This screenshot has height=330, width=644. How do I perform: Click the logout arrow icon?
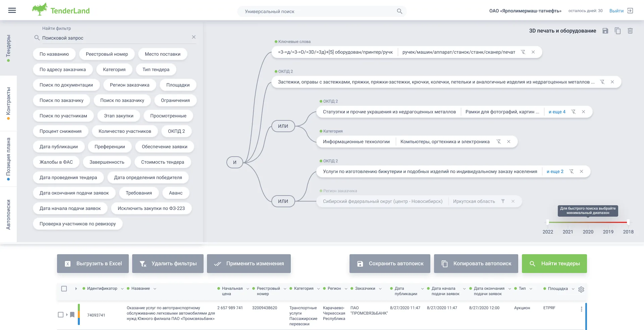click(x=630, y=11)
